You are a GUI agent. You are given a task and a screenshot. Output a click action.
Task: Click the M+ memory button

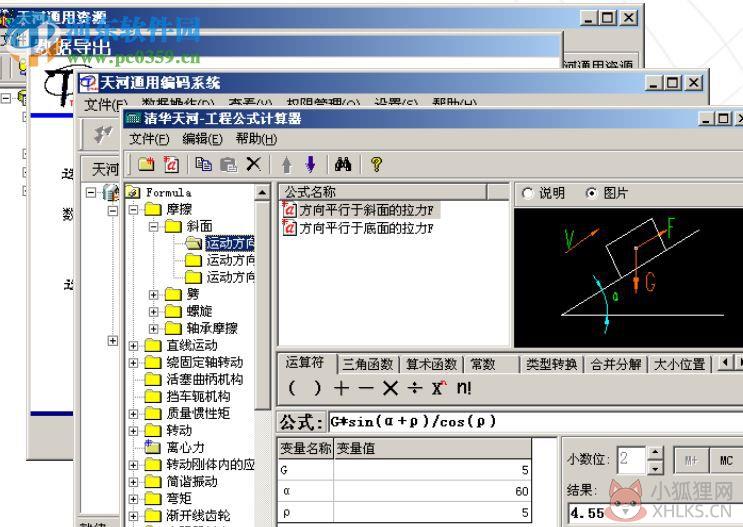691,460
